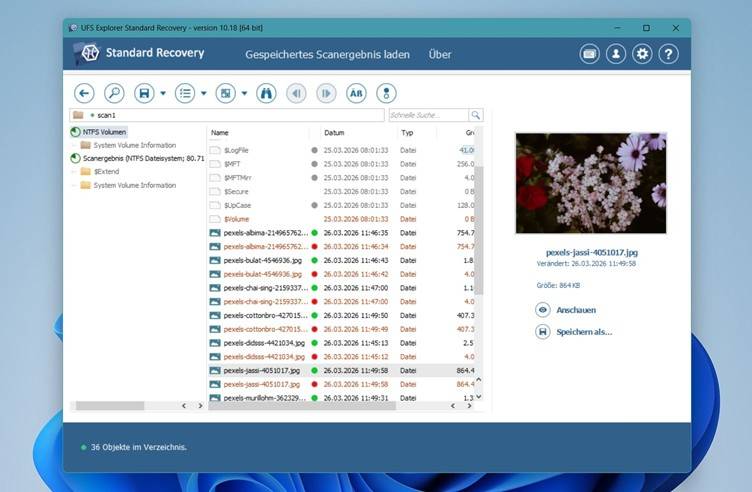Viewport: 752px width, 492px height.
Task: Click the 'Schnelle Suche' search field
Action: tap(428, 115)
